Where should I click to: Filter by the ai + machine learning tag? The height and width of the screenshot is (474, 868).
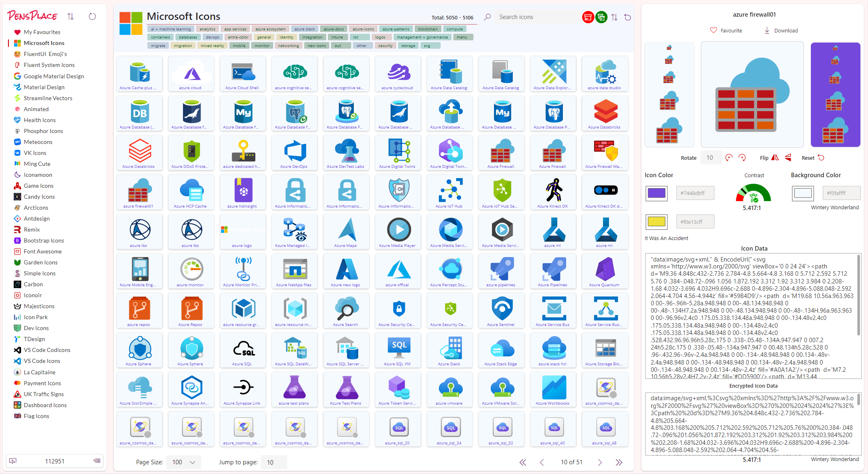[x=171, y=29]
